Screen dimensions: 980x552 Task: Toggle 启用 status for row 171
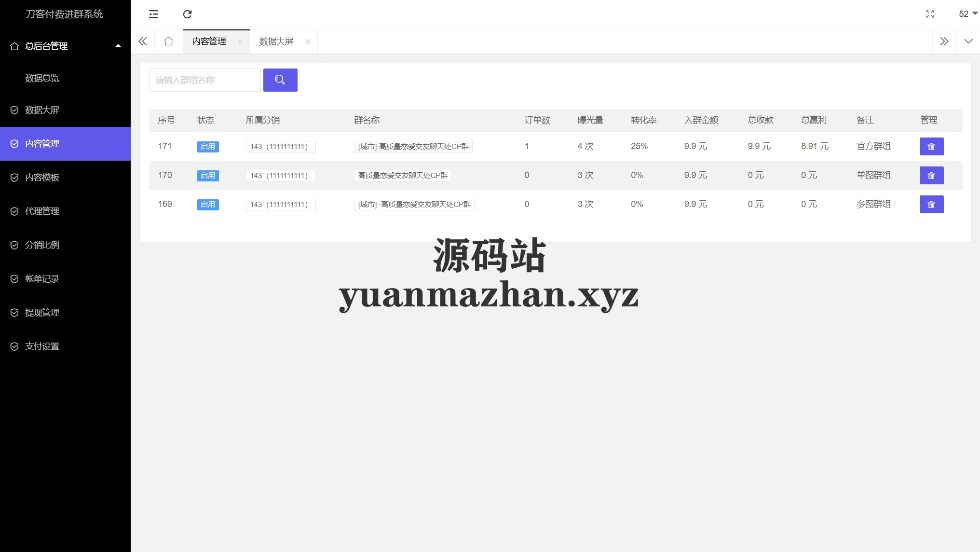click(208, 147)
